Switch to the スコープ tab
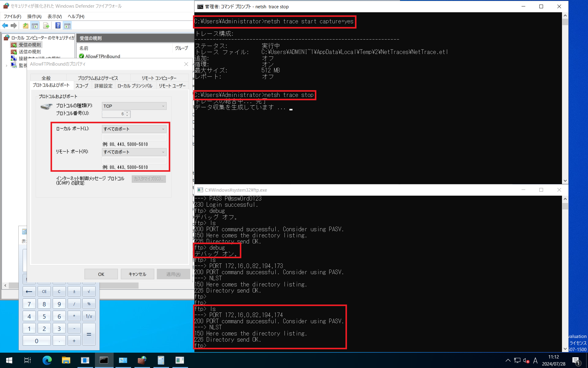 pos(82,86)
